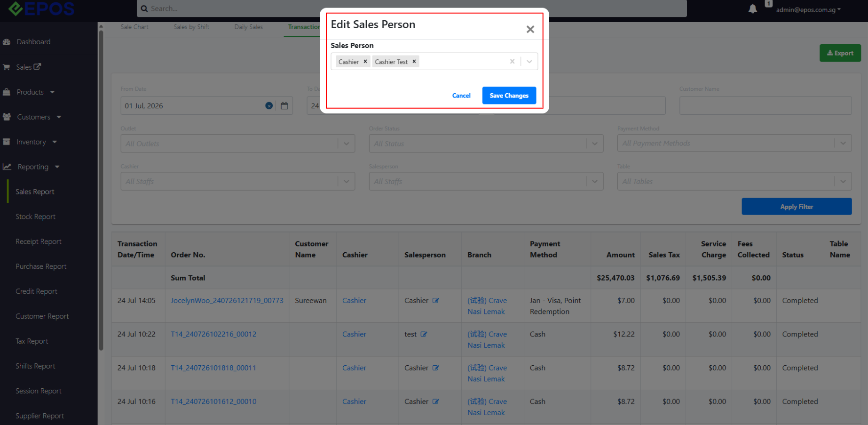Remove the Cashier Test tag
The width and height of the screenshot is (868, 425).
pos(414,61)
